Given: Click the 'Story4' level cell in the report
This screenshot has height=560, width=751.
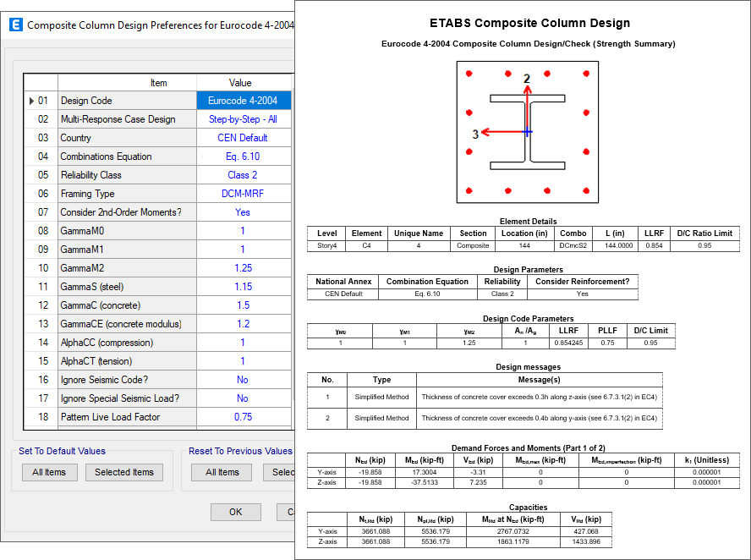Looking at the screenshot, I should click(327, 246).
